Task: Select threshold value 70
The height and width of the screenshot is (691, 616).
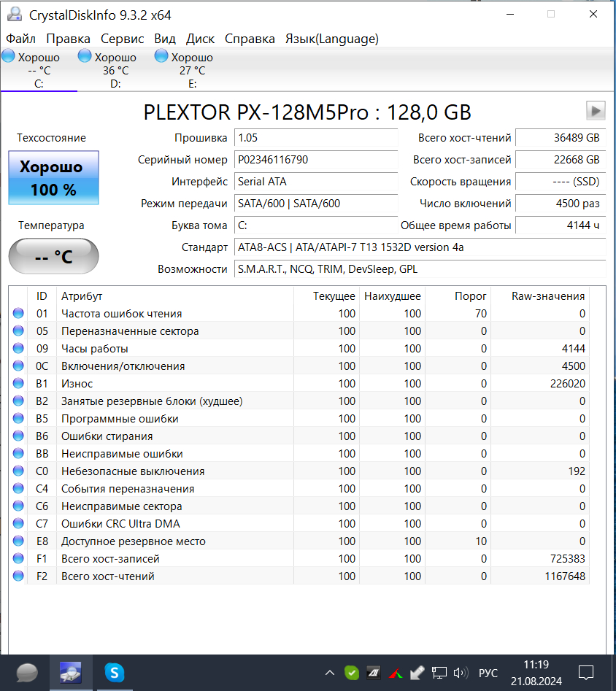Action: click(481, 313)
